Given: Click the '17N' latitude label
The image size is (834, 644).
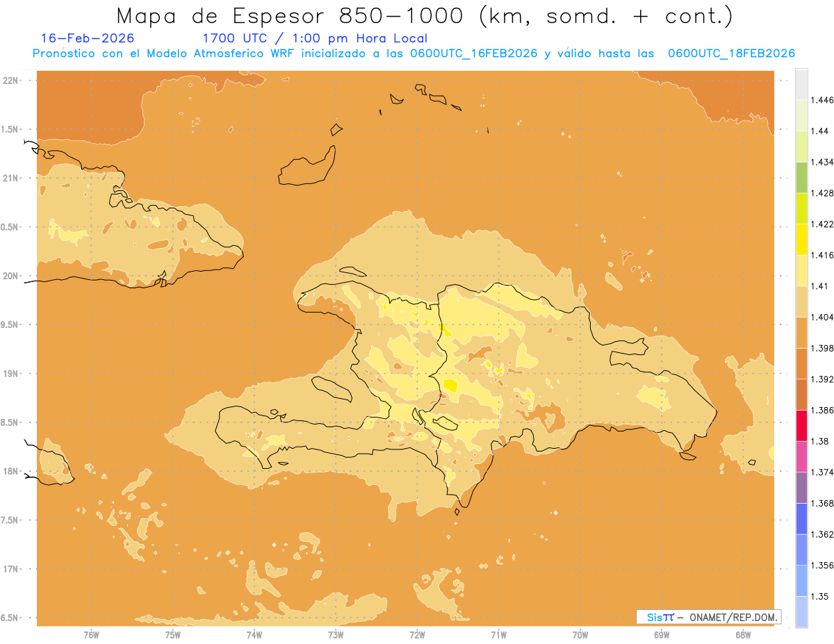Looking at the screenshot, I should tap(12, 569).
